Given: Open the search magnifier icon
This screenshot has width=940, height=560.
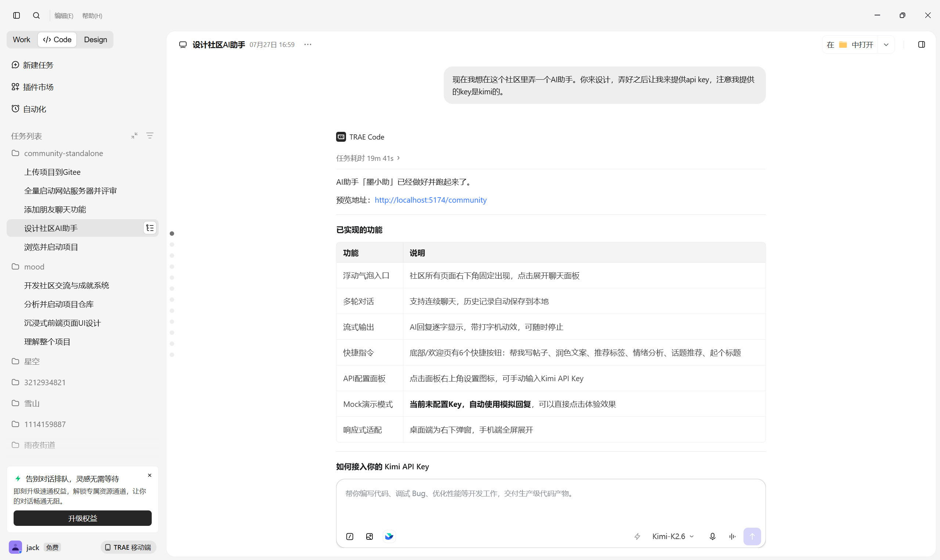Looking at the screenshot, I should pos(36,15).
